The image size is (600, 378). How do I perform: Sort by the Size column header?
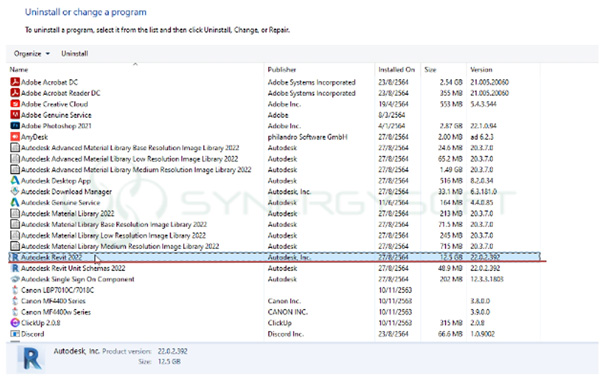[430, 70]
